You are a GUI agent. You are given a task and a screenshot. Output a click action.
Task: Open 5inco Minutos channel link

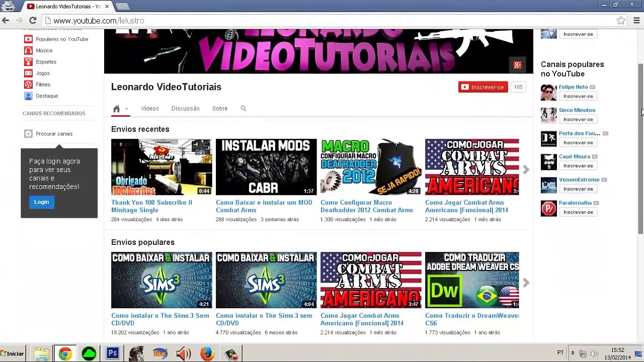(577, 110)
